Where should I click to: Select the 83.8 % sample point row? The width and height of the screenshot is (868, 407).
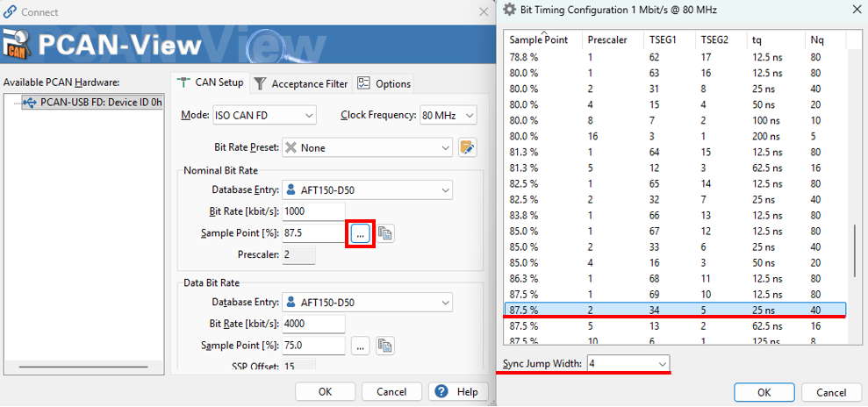click(676, 215)
